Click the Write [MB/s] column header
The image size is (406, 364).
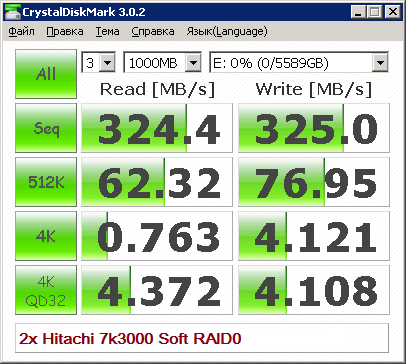tap(314, 89)
